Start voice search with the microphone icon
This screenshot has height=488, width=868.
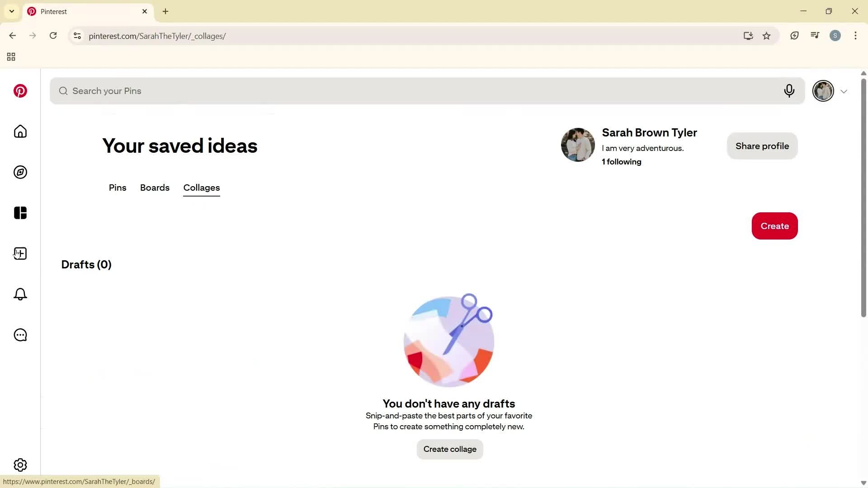pyautogui.click(x=789, y=91)
